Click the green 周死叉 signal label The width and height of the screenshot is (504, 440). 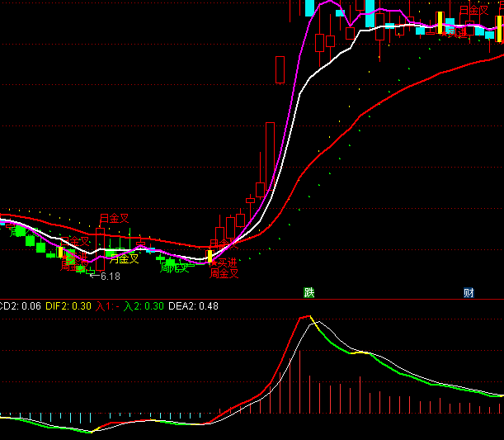click(175, 267)
